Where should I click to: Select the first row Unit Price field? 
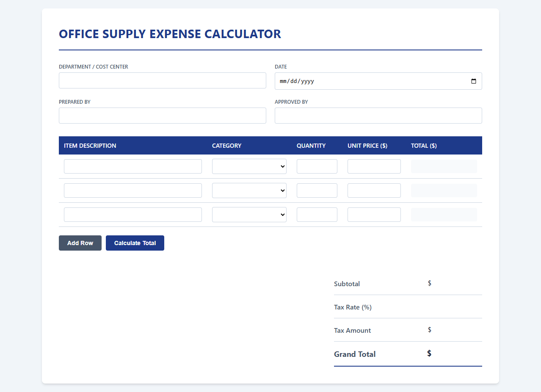[374, 166]
